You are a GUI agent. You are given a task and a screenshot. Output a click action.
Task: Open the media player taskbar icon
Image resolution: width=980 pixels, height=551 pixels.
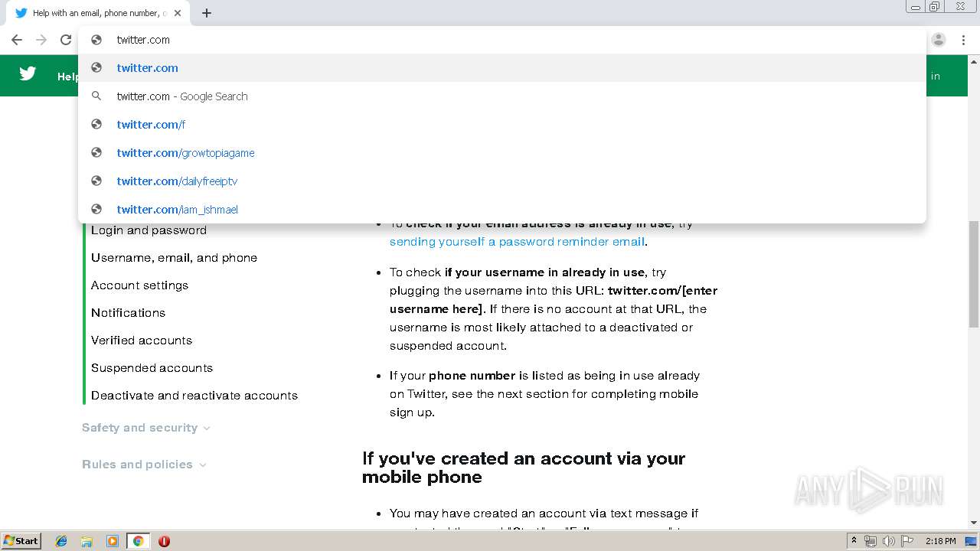point(113,541)
